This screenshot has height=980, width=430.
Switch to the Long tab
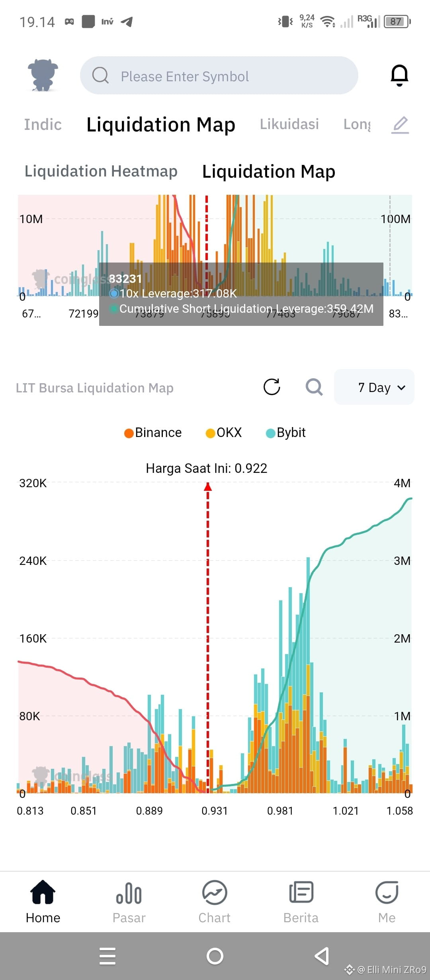point(357,124)
